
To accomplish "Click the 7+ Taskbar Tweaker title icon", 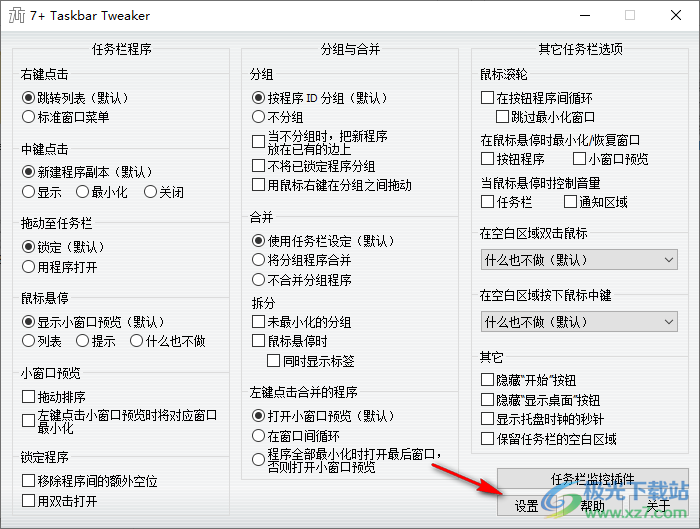I will 17,15.
